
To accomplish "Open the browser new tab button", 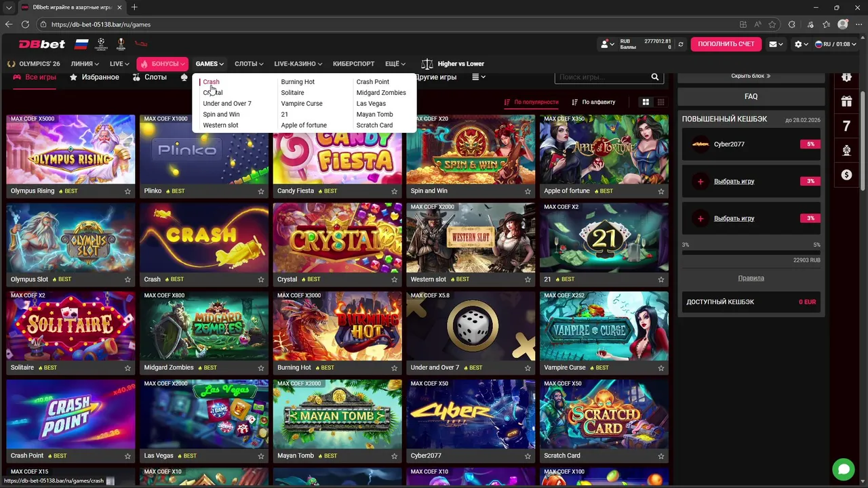I will point(134,7).
